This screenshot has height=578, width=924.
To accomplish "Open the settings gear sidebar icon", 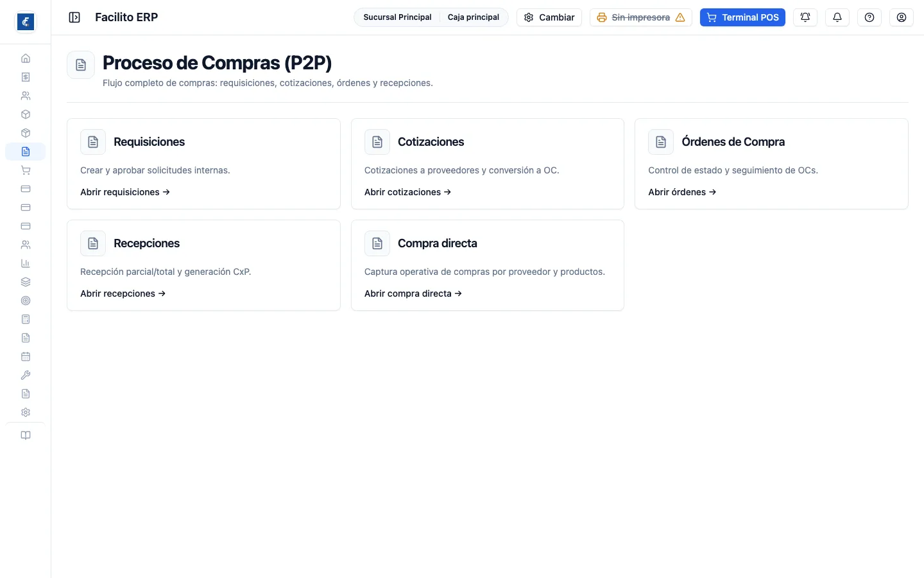I will tap(26, 412).
